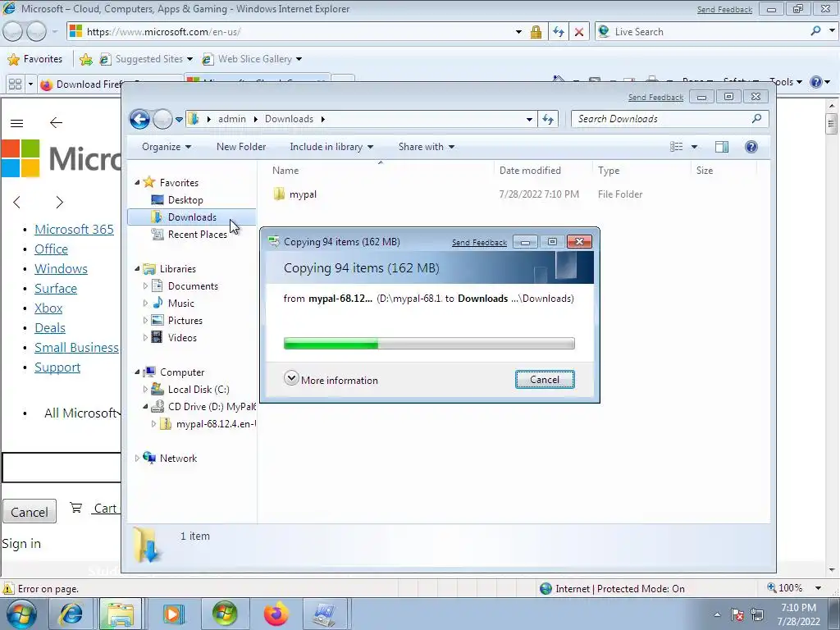Click New Folder in the Explorer toolbar
This screenshot has width=840, height=630.
point(241,147)
